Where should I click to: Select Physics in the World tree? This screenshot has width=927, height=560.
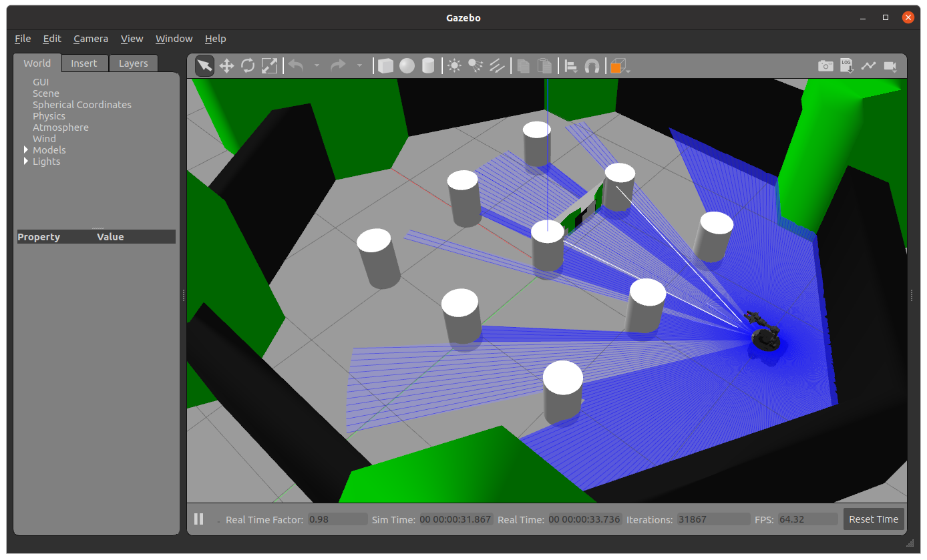click(x=49, y=116)
